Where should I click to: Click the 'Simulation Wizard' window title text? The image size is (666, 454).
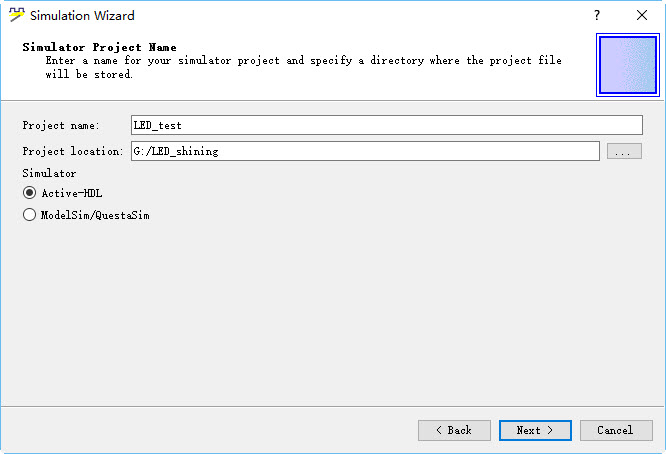(82, 16)
